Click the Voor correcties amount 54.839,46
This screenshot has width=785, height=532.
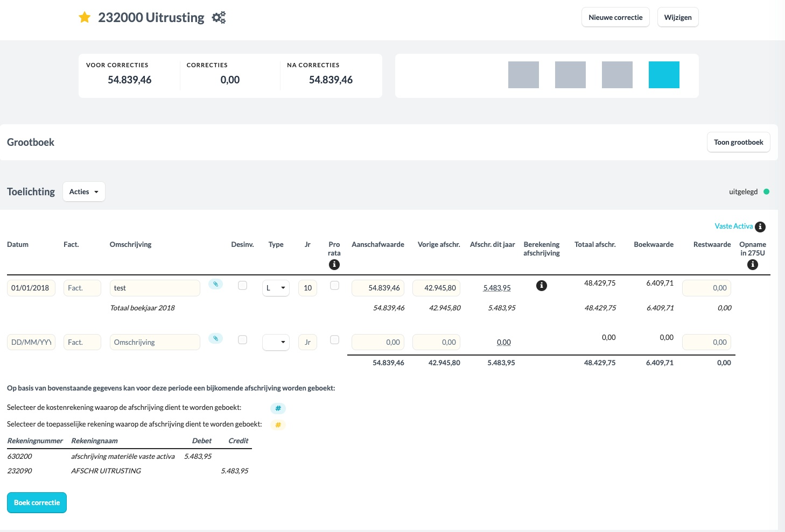pos(129,80)
